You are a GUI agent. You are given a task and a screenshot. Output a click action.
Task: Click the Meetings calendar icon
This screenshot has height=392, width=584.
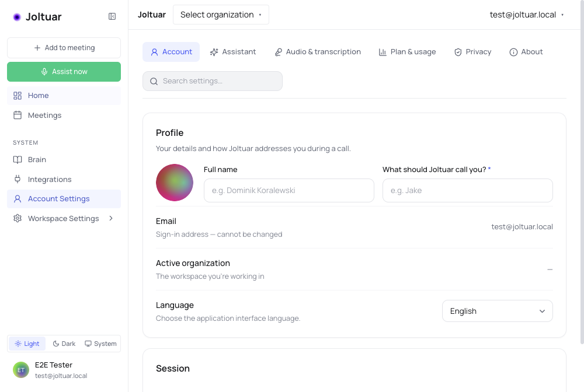[18, 116]
